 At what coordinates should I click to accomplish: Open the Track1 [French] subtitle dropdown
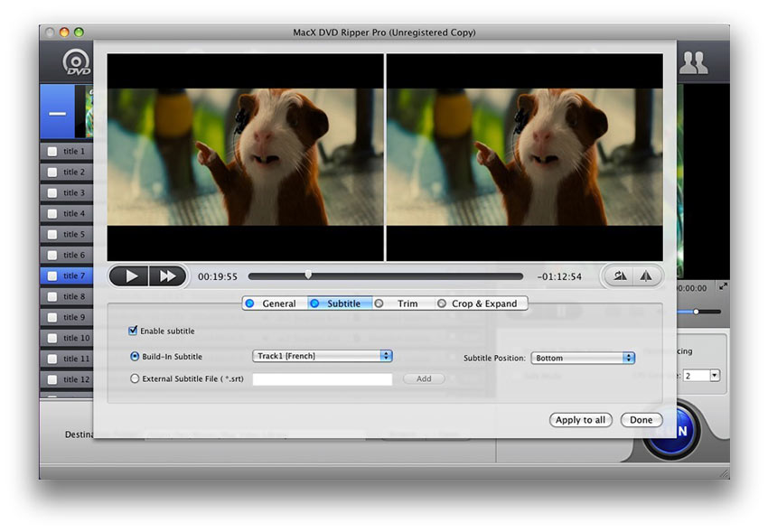[323, 357]
